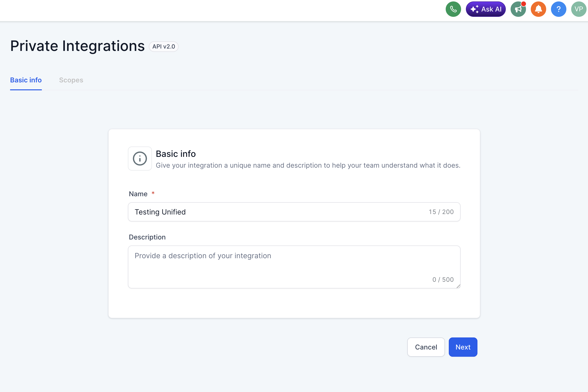The height and width of the screenshot is (392, 588).
Task: Click into the Name field with Testing Unified
Action: coord(275,212)
